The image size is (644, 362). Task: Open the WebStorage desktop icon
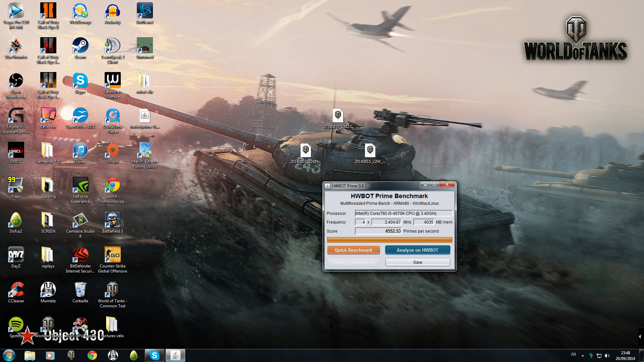(x=80, y=13)
